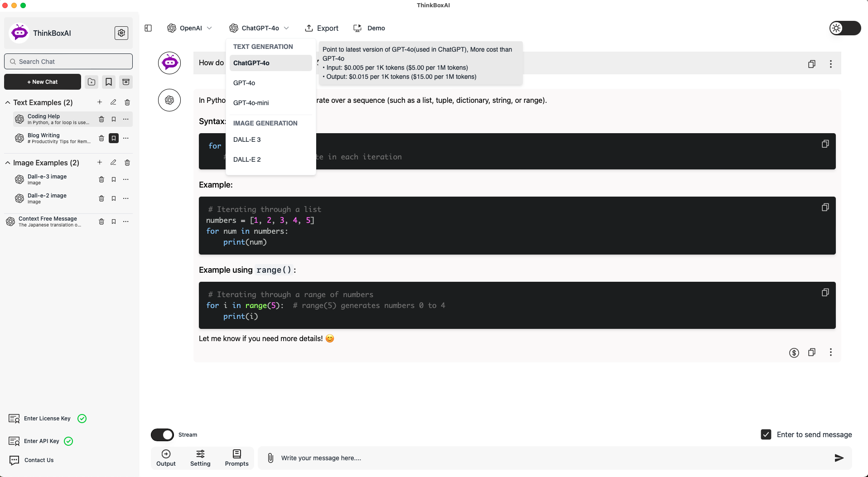Close the ChatGPT-4o model dropdown
This screenshot has height=477, width=868.
click(x=259, y=28)
